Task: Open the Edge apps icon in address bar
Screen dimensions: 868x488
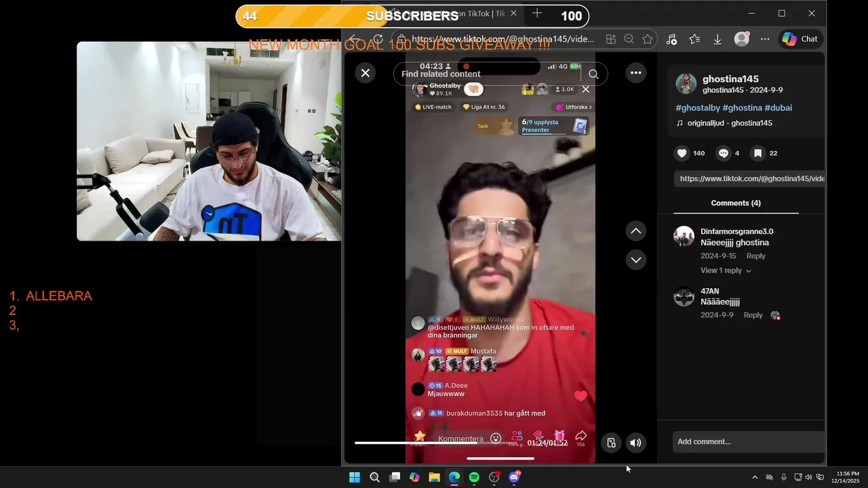Action: point(611,39)
